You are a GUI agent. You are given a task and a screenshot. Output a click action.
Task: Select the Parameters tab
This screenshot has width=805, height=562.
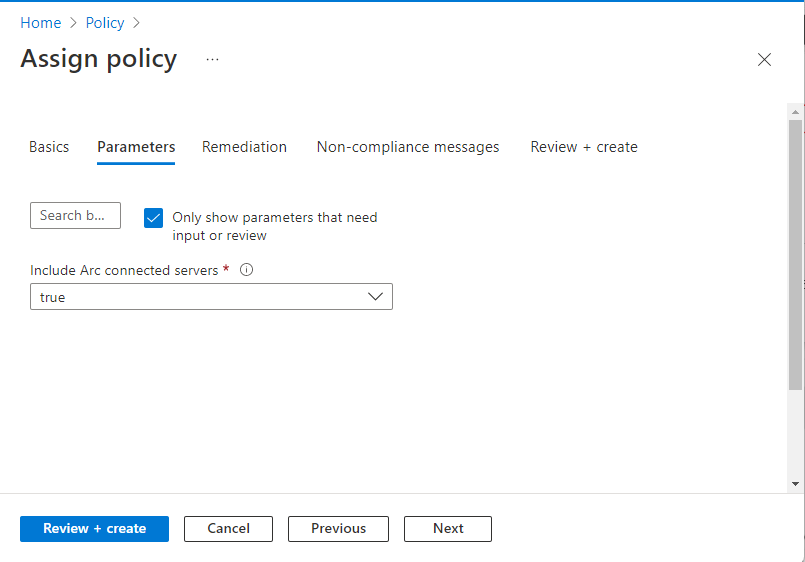(136, 147)
